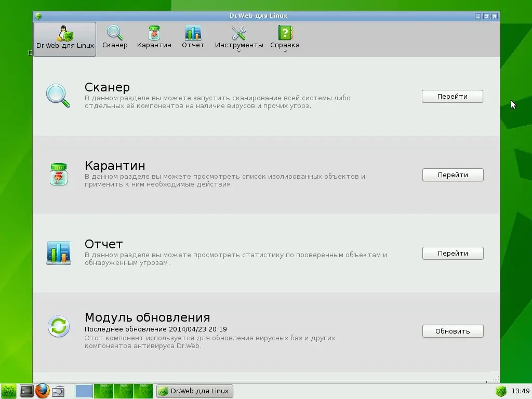Click Dr.Web для Linux taskbar button

[x=195, y=391]
